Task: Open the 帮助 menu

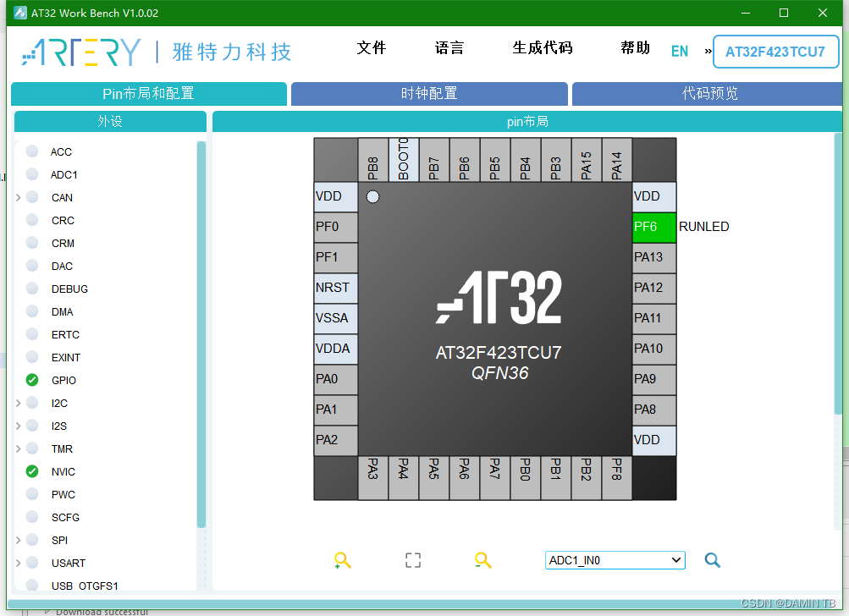Action: coord(635,47)
